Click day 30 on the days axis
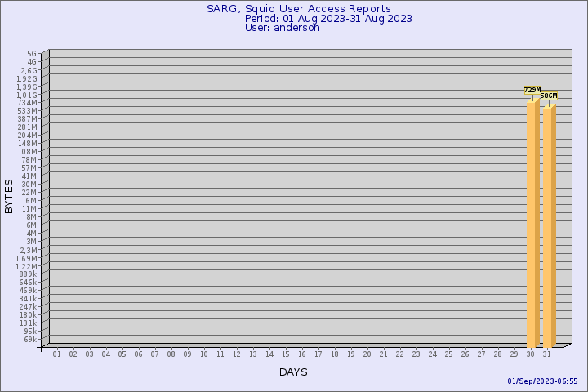The width and height of the screenshot is (588, 392). coord(530,354)
